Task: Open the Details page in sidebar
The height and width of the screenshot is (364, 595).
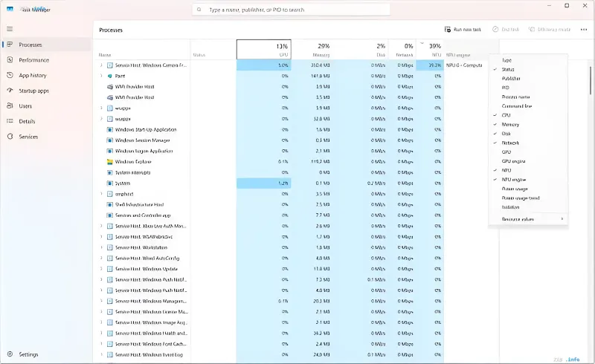Action: click(x=46, y=121)
